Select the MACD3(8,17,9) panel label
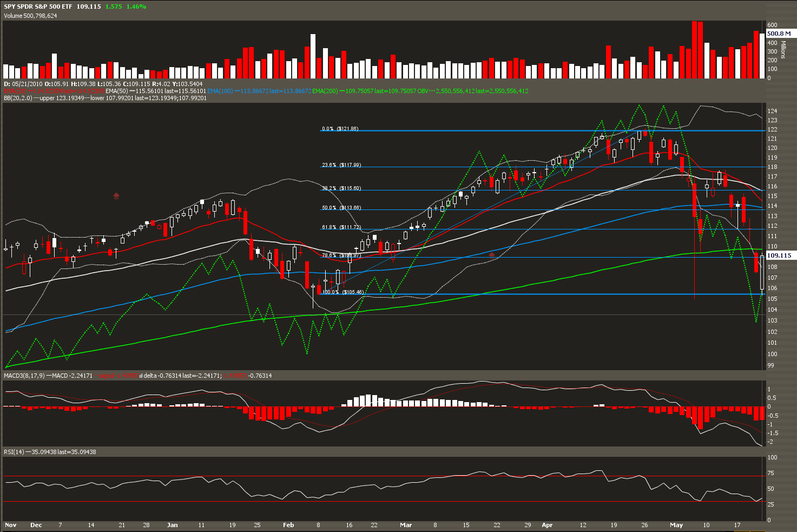Image resolution: width=797 pixels, height=532 pixels. (24, 375)
